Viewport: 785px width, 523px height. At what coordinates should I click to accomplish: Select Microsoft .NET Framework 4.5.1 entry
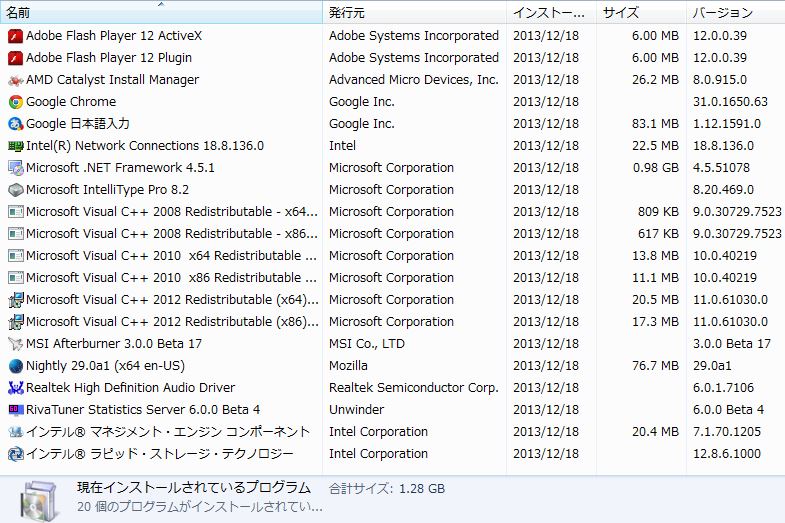tap(120, 168)
